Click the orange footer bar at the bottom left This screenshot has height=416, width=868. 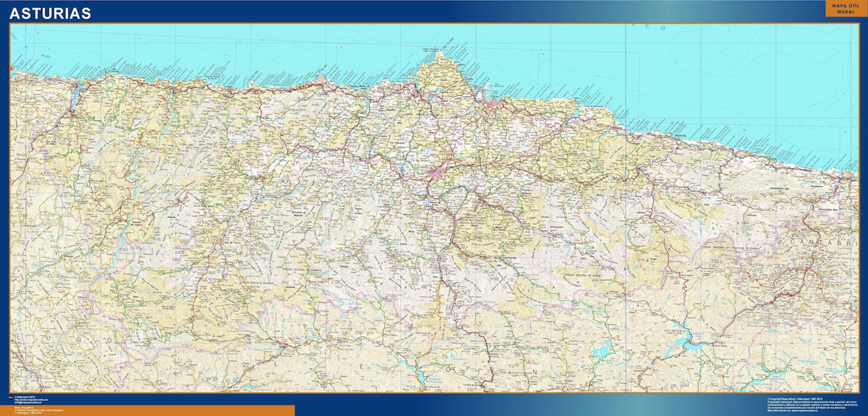click(173, 410)
